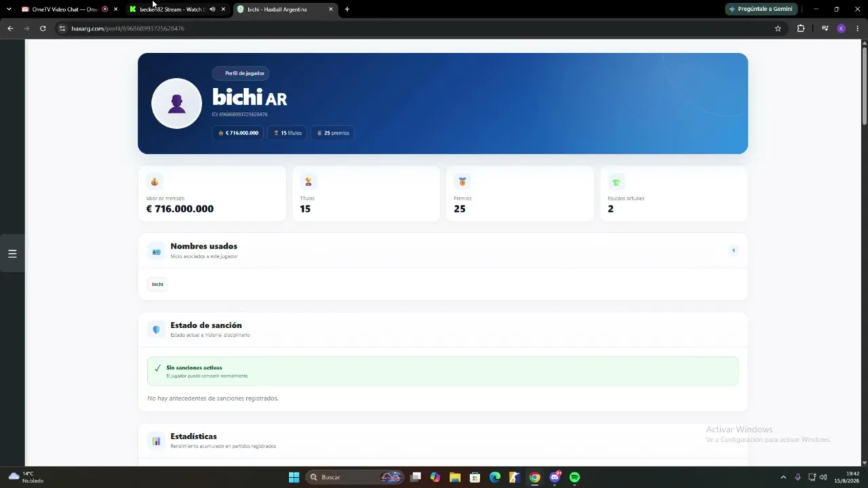This screenshot has height=488, width=868.
Task: Close the OmeTV Video Chat tab
Action: [x=115, y=9]
